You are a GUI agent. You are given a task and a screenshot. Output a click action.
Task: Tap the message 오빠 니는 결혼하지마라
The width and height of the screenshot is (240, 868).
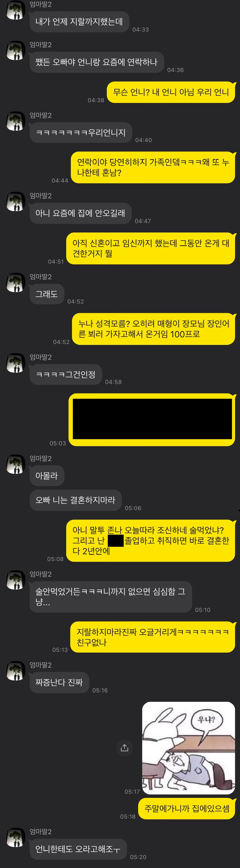click(x=76, y=500)
